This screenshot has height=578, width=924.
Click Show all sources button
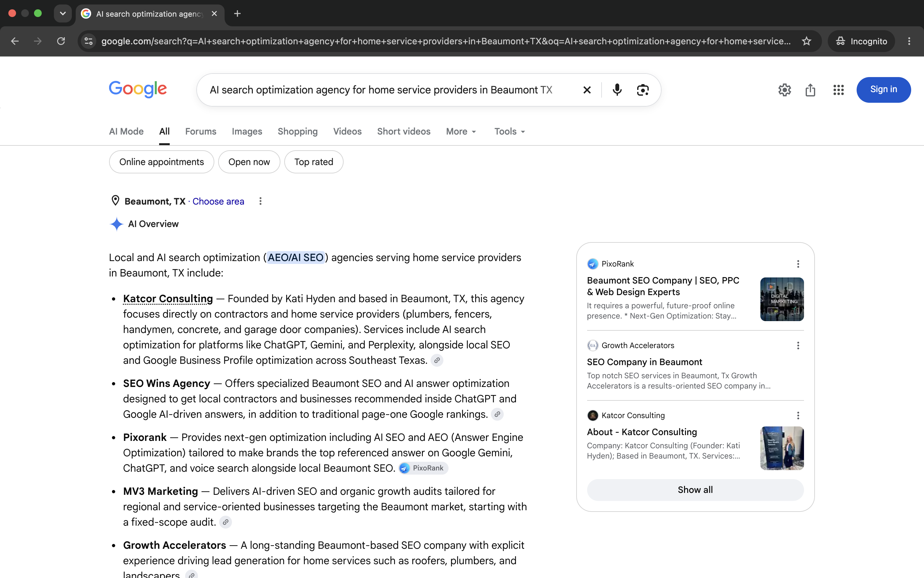695,490
